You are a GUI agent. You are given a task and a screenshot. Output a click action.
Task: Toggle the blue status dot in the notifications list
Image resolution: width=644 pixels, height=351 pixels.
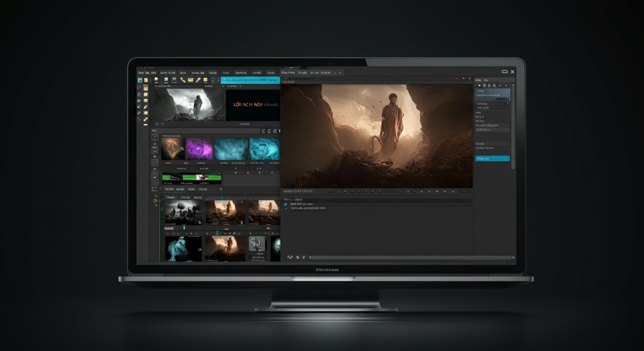[285, 204]
